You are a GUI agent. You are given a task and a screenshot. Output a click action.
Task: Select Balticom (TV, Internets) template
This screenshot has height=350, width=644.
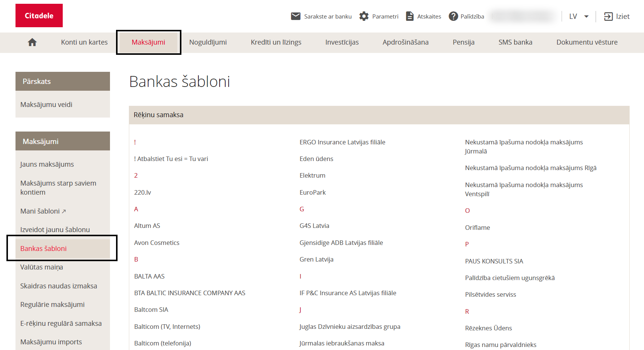click(x=167, y=327)
